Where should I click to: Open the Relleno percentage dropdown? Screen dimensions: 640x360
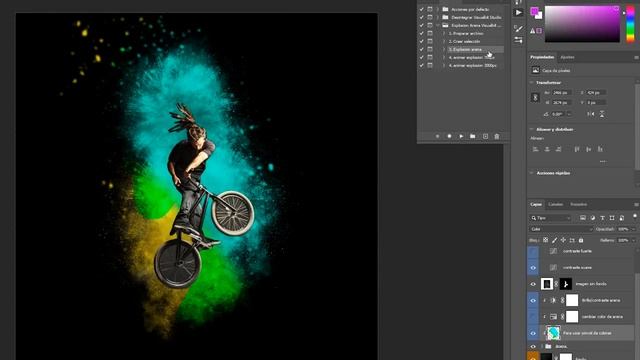(634, 240)
